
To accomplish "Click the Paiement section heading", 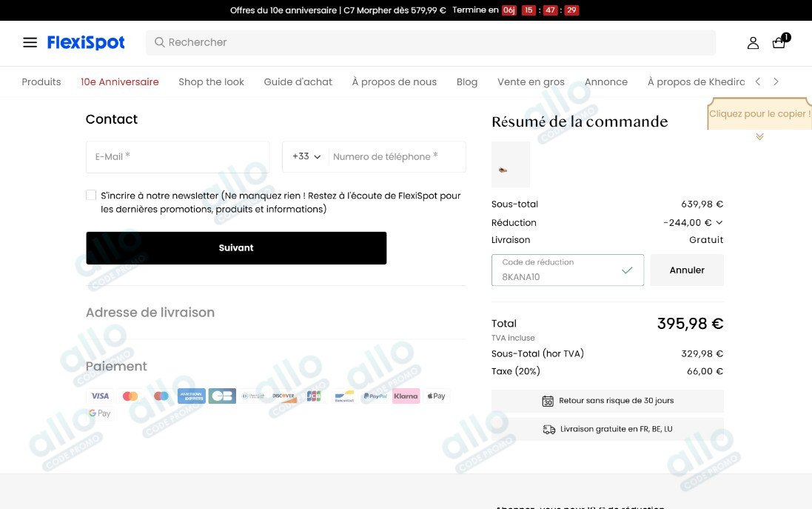I will click(116, 367).
